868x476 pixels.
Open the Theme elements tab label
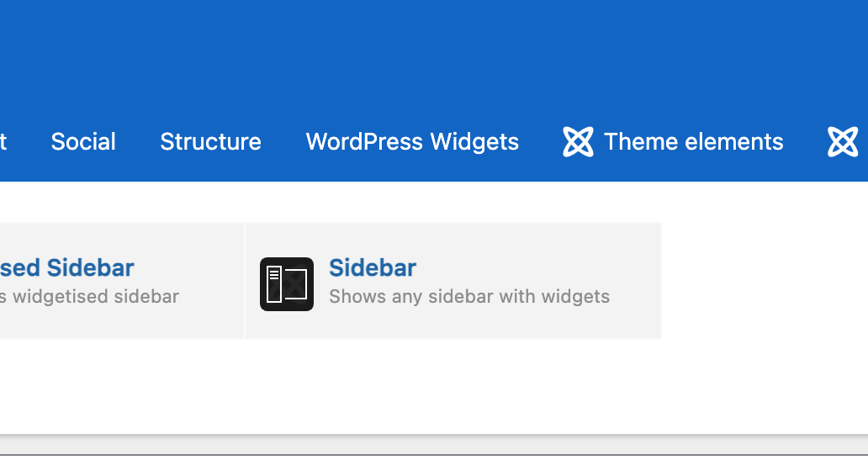pos(693,141)
